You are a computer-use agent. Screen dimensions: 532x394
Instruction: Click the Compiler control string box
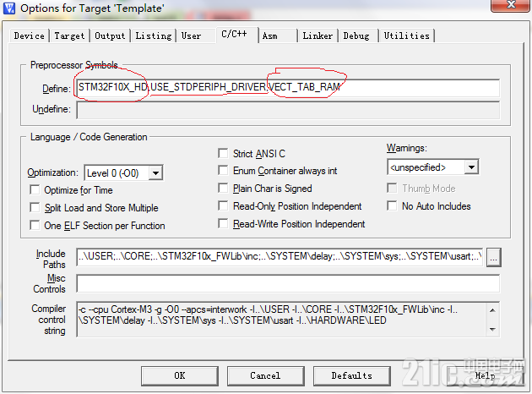[x=288, y=320]
